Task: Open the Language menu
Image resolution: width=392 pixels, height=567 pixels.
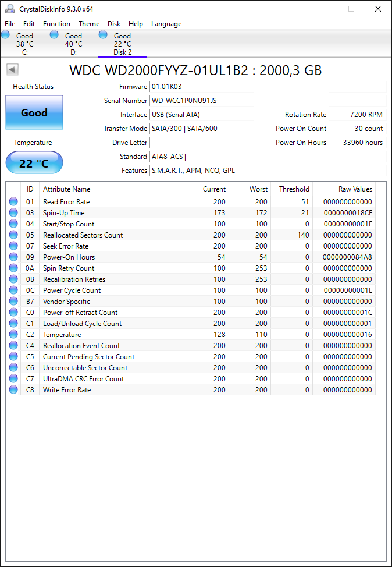Action: pyautogui.click(x=166, y=24)
